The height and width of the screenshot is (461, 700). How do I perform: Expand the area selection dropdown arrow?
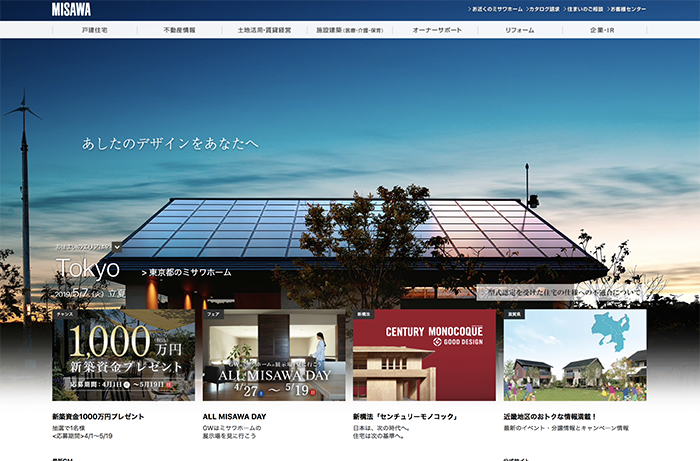[x=117, y=246]
